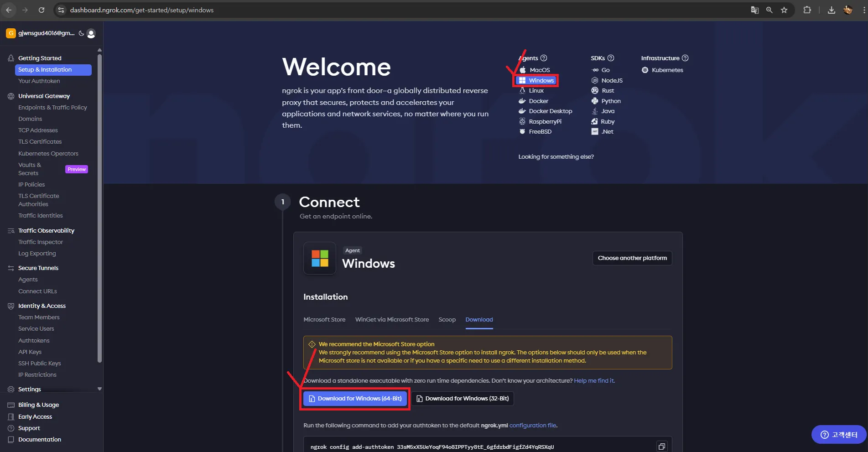Open Connect URLs in sidebar

point(37,291)
